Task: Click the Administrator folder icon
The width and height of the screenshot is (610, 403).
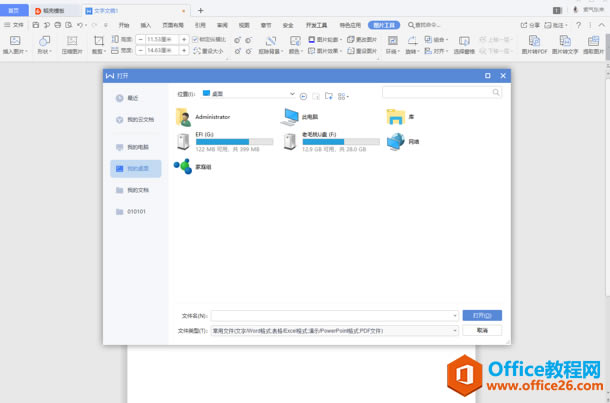Action: point(183,117)
